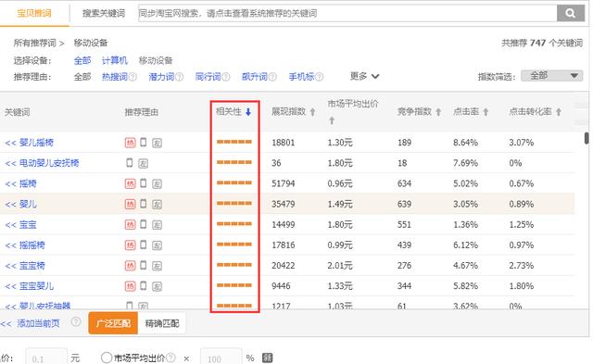
Task: Switch to the 宝贝推词 tab
Action: point(34,13)
